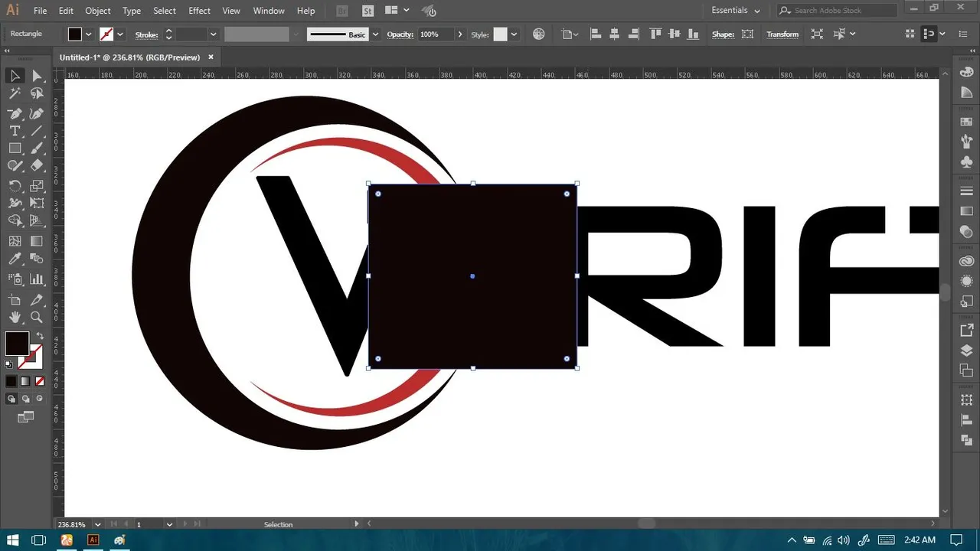
Task: Open the artboard navigation dropdown
Action: point(169,524)
